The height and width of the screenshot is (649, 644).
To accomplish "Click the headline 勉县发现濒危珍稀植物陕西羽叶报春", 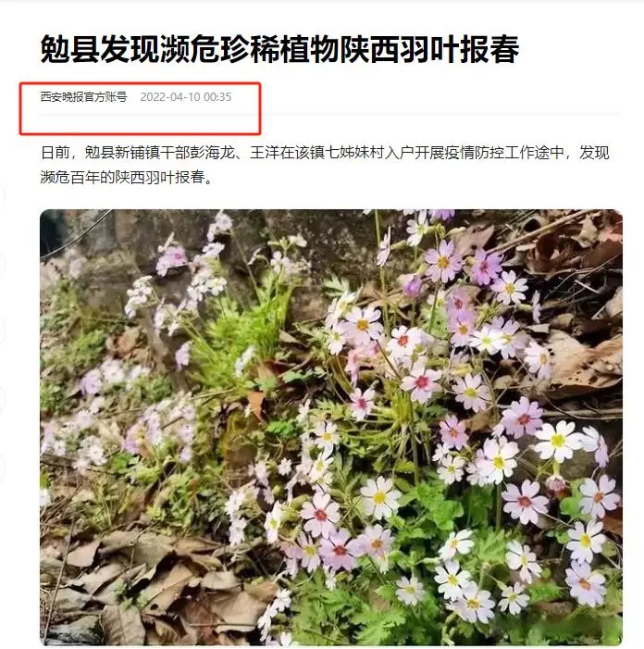I will pyautogui.click(x=279, y=49).
